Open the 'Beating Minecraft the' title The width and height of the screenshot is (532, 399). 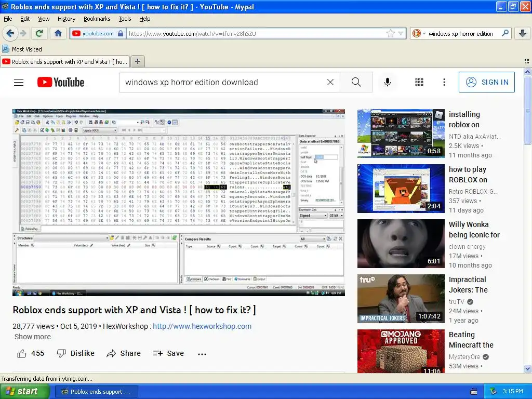point(471,340)
